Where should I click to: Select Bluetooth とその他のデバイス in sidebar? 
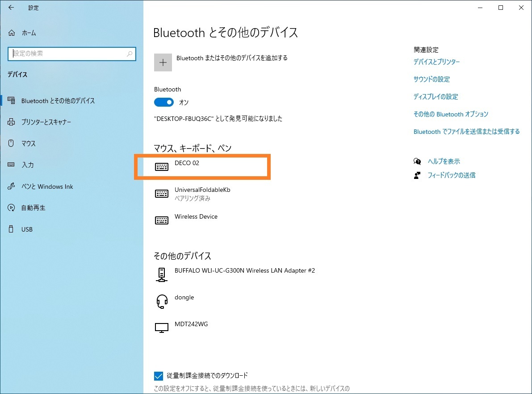pyautogui.click(x=58, y=100)
